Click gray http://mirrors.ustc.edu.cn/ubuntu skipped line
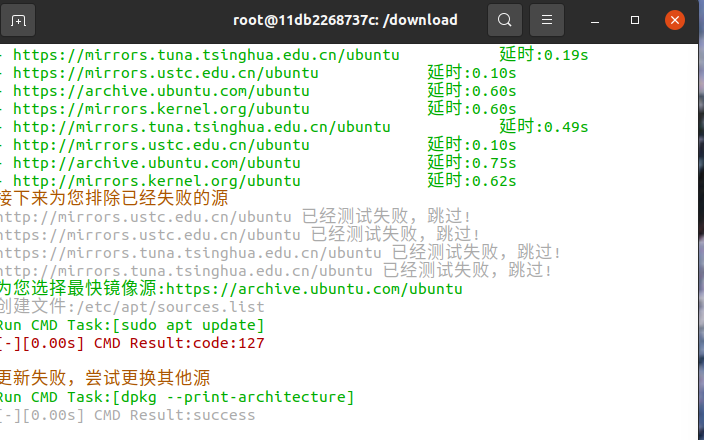Viewport: 704px width, 440px height. [x=235, y=217]
